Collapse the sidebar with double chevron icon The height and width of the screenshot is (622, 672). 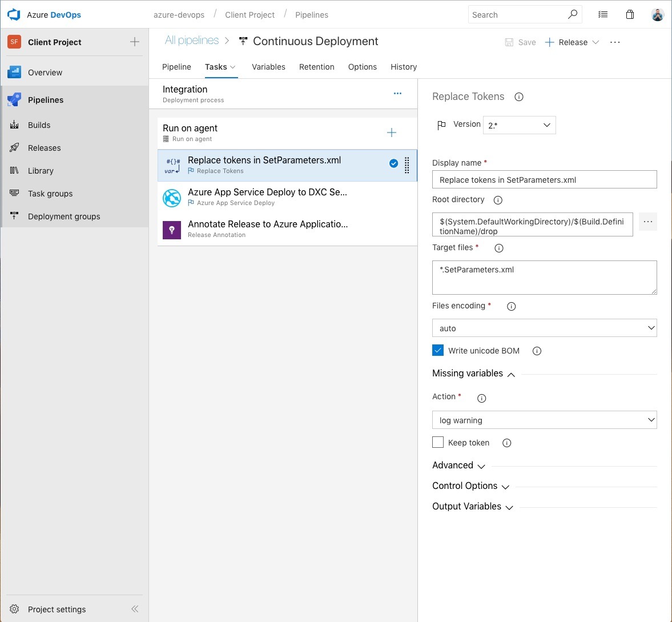[135, 609]
